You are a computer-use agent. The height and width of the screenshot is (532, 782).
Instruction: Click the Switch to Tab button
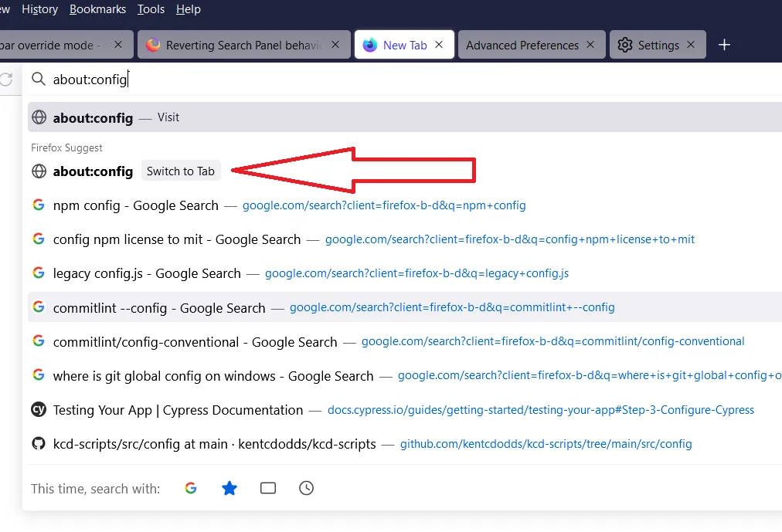coord(181,171)
